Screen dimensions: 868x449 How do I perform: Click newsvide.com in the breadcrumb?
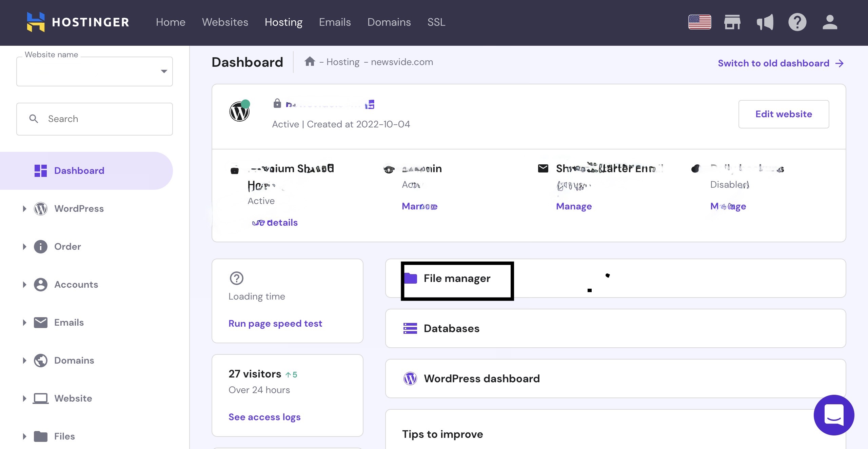pyautogui.click(x=402, y=62)
